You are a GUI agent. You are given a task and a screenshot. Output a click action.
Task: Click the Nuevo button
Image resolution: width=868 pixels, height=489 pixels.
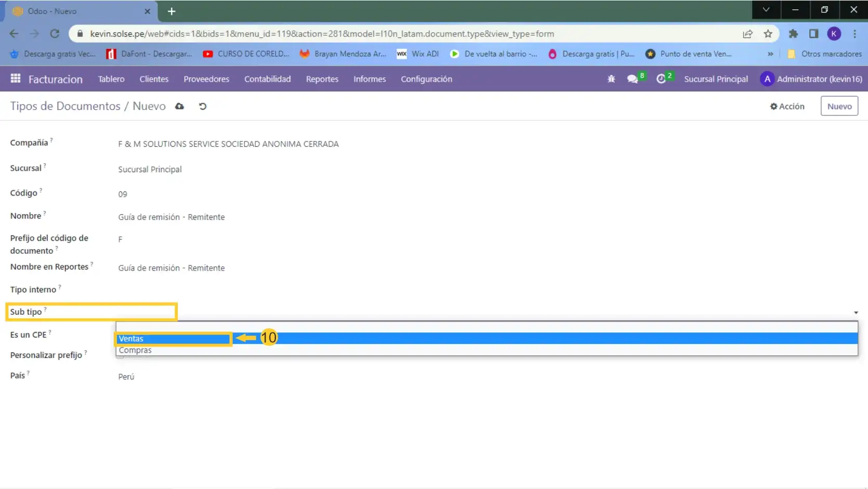click(x=839, y=106)
